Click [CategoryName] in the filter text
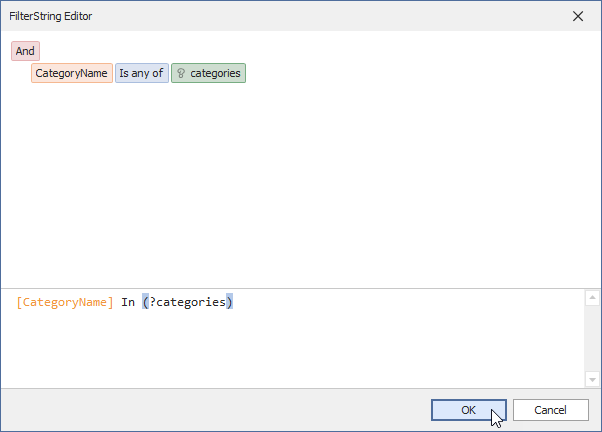This screenshot has width=602, height=432. click(65, 302)
